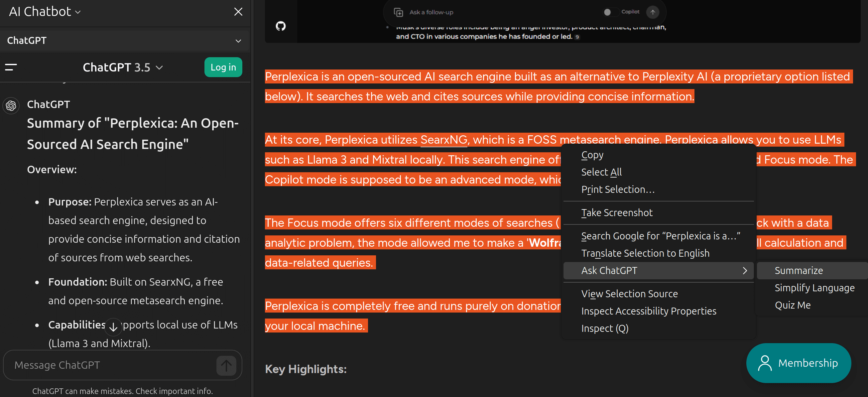
Task: Select Copy from the context menu
Action: pos(592,155)
